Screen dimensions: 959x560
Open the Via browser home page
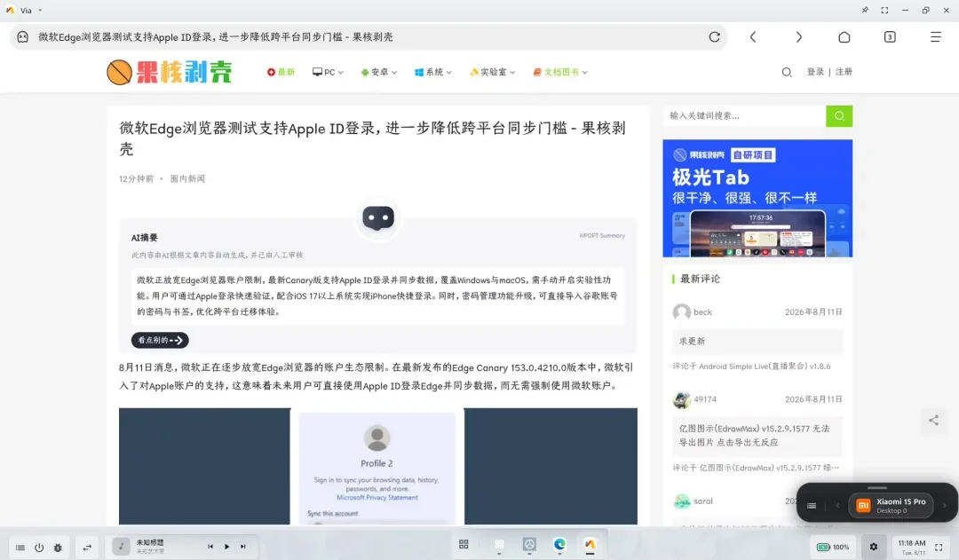point(844,36)
